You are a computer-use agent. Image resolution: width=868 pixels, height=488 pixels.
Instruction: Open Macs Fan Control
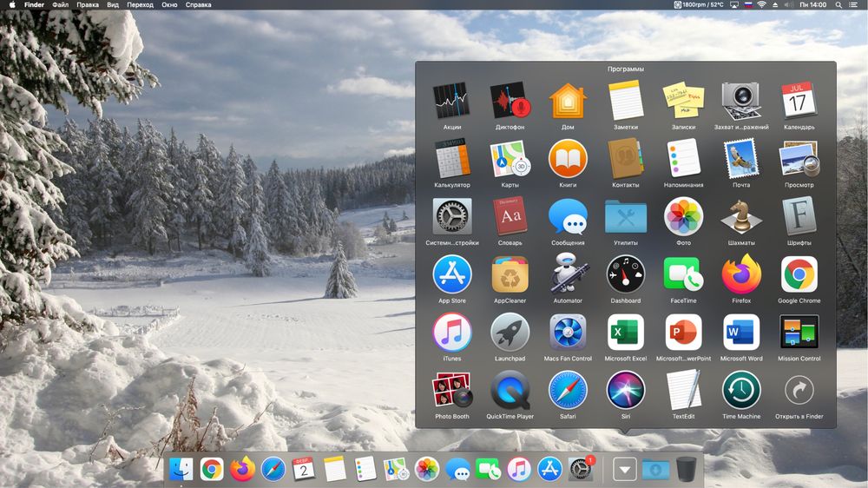[x=568, y=333]
